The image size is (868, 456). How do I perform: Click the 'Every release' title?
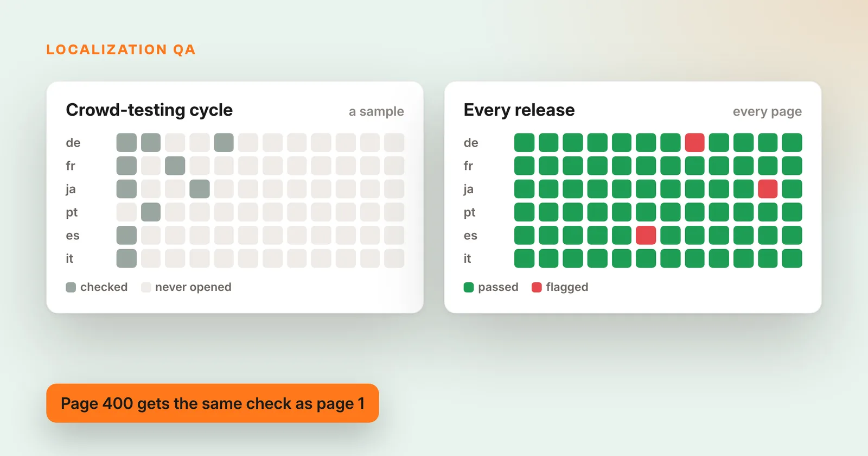pyautogui.click(x=519, y=110)
